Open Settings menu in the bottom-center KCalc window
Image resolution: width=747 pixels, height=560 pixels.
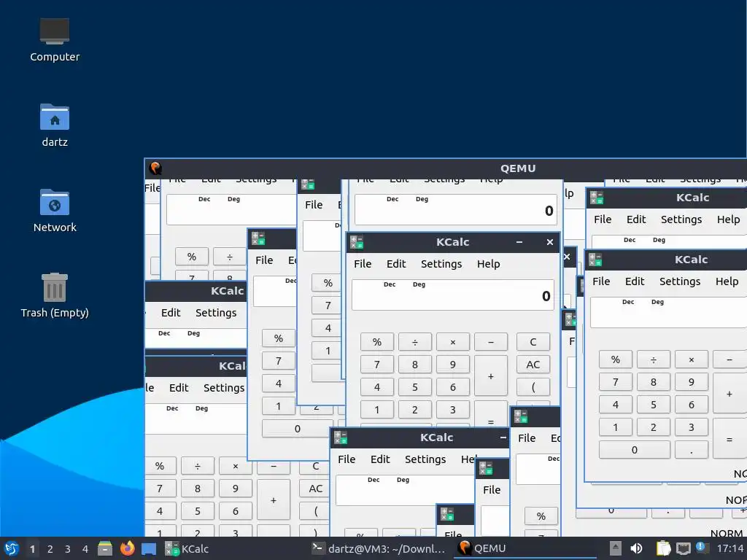[x=425, y=459]
